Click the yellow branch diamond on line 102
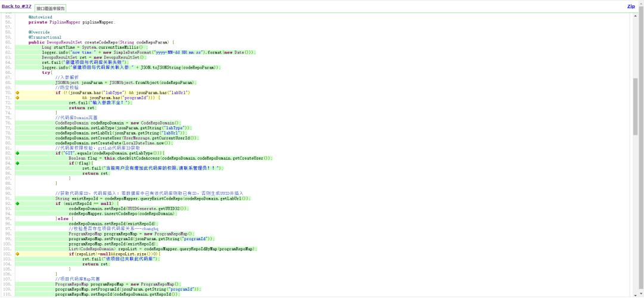 17,254
